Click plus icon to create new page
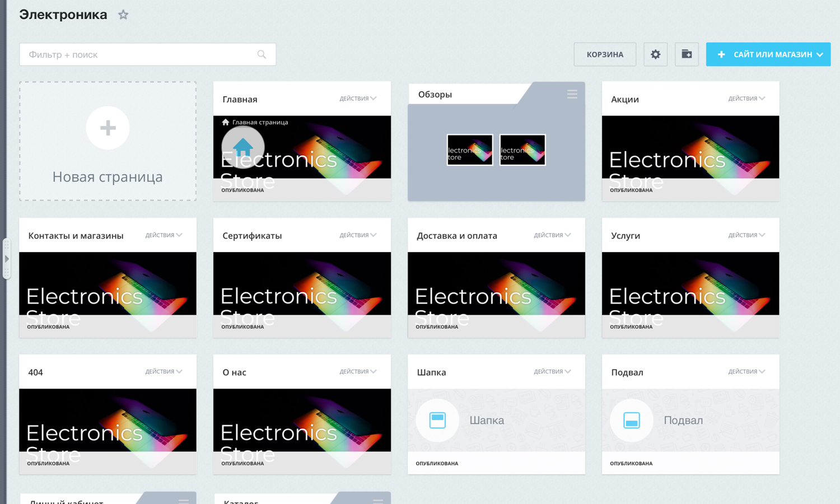 point(108,128)
